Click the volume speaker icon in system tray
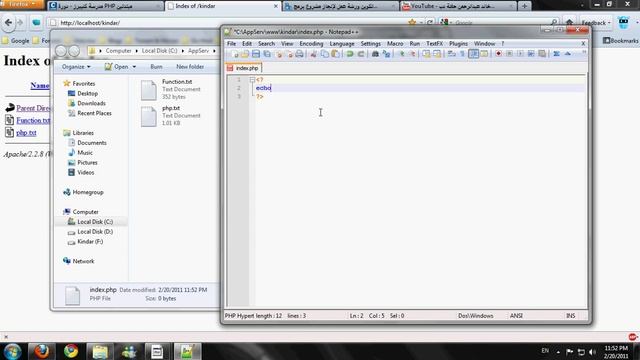The height and width of the screenshot is (360, 640). (593, 352)
